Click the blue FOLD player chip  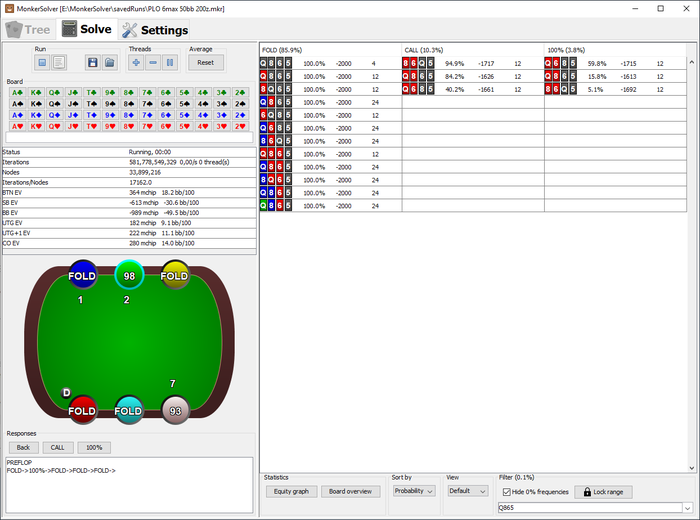[82, 275]
